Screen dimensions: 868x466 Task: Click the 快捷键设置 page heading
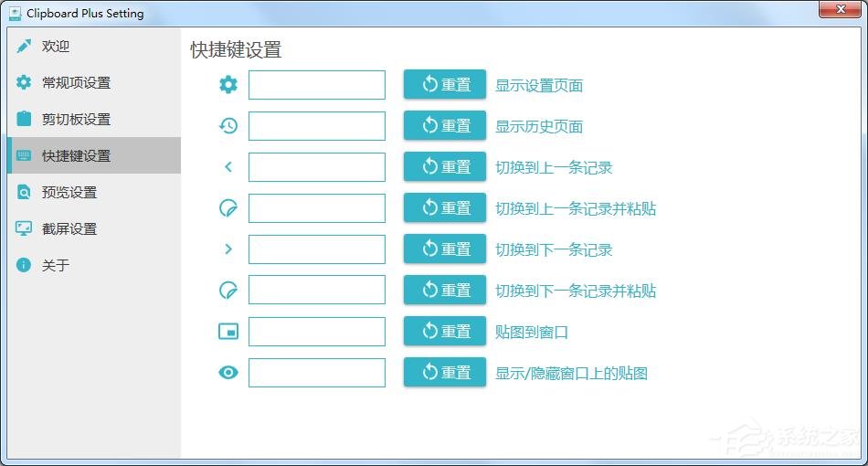click(236, 50)
